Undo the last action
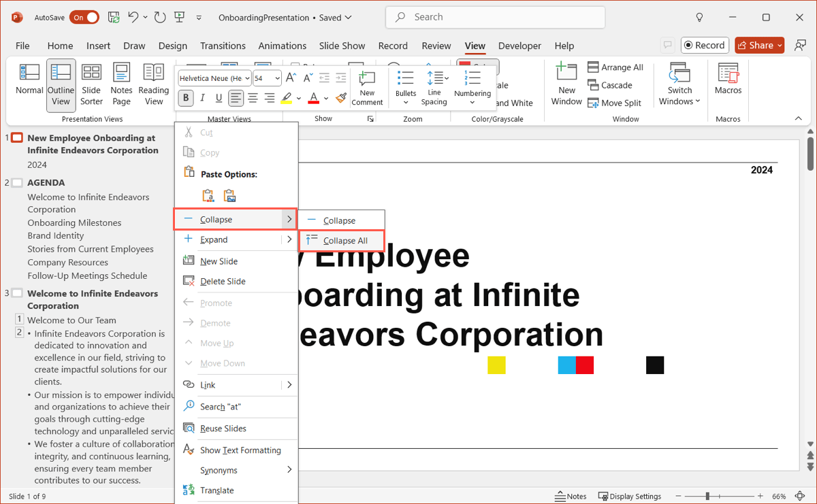The width and height of the screenshot is (817, 504). click(133, 17)
